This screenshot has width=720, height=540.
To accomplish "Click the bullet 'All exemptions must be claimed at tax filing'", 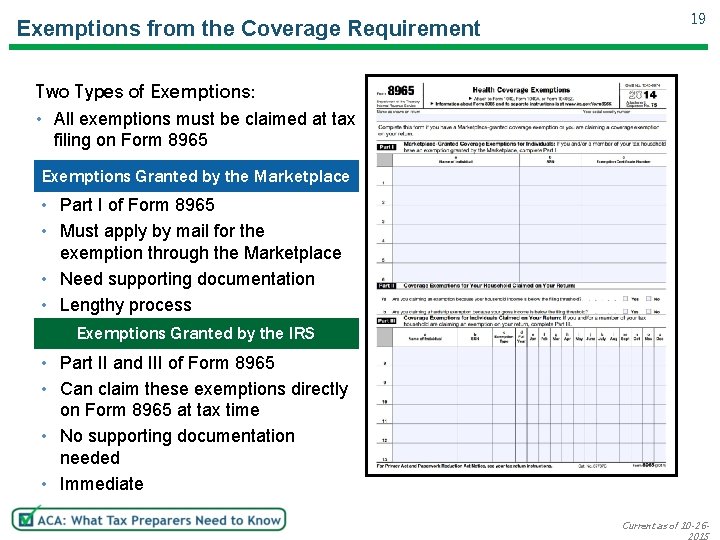I will click(204, 129).
